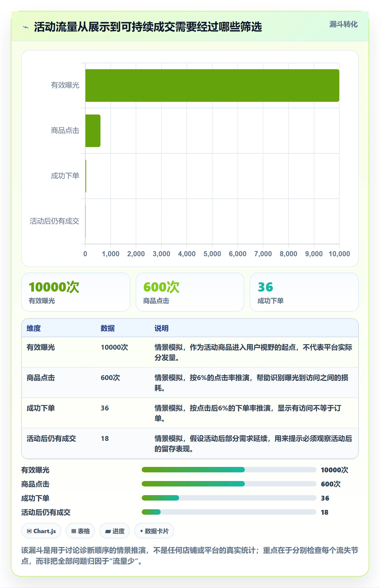
Task: Click the 数据 column header
Action: [x=108, y=328]
